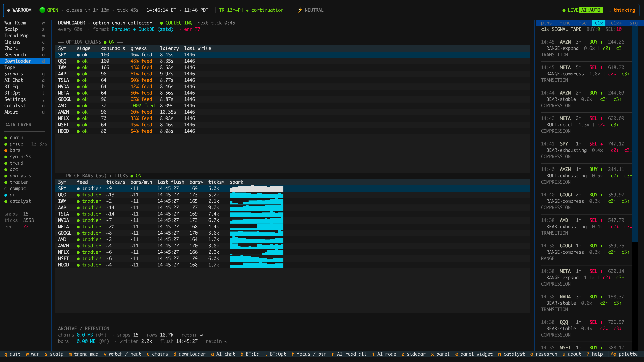Switch to the mse tab
The height and width of the screenshot is (362, 644).
[582, 23]
